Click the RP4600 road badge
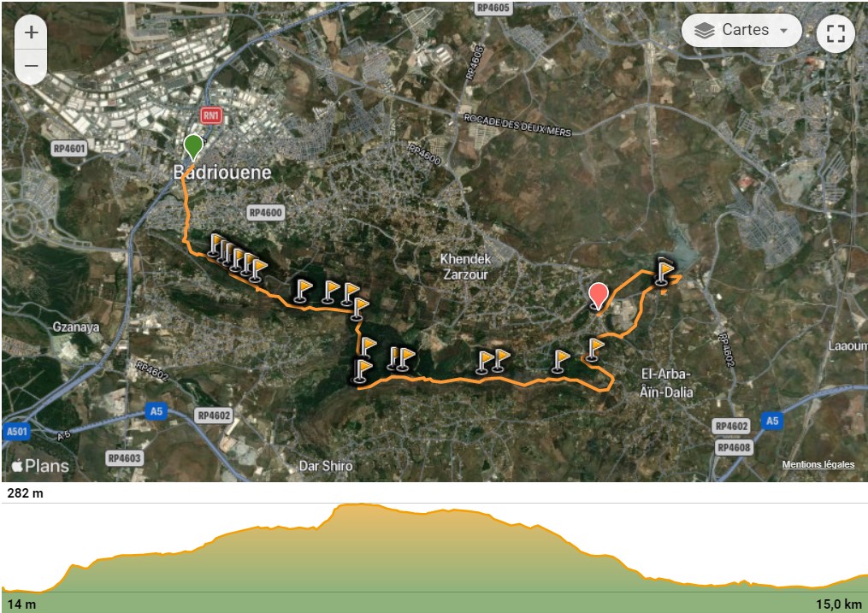Image resolution: width=868 pixels, height=613 pixels. (265, 212)
